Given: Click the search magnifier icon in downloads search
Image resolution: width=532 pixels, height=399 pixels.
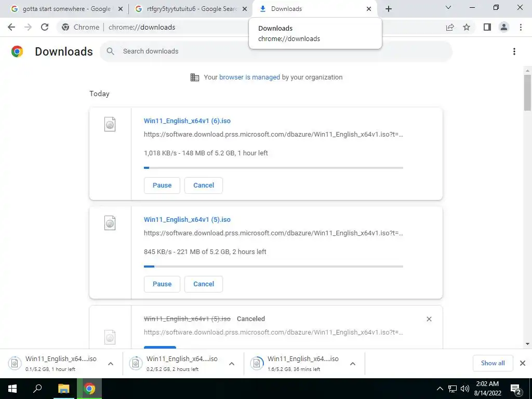Looking at the screenshot, I should point(110,51).
